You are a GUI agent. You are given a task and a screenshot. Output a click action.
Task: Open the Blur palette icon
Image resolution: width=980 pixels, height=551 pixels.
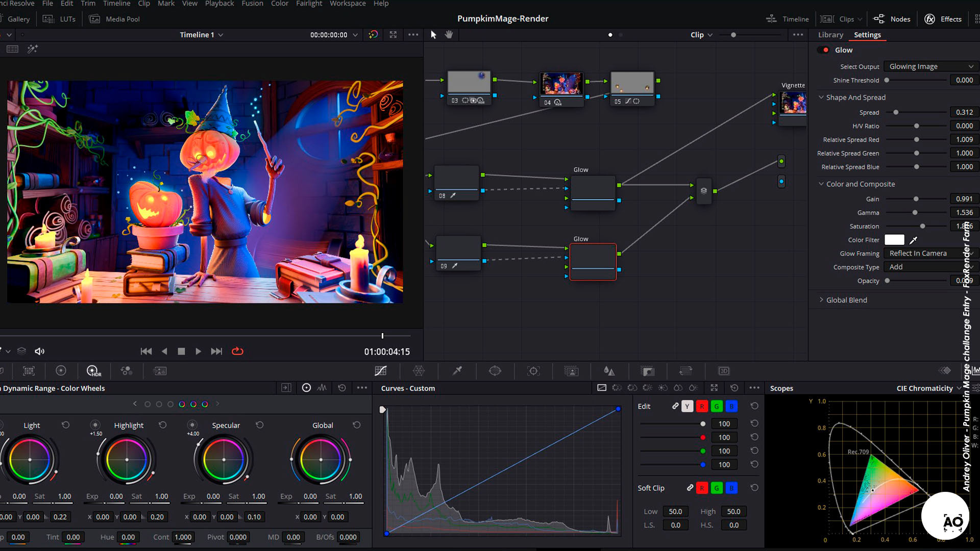[609, 371]
